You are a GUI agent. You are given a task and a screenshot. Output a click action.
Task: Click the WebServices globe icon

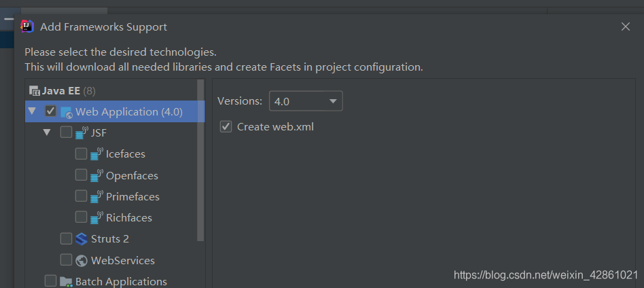click(82, 260)
